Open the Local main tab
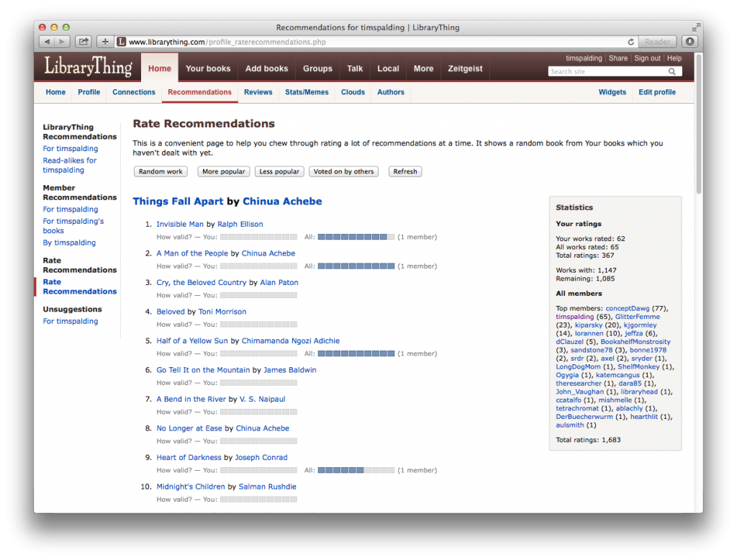The height and width of the screenshot is (560, 737). [388, 68]
